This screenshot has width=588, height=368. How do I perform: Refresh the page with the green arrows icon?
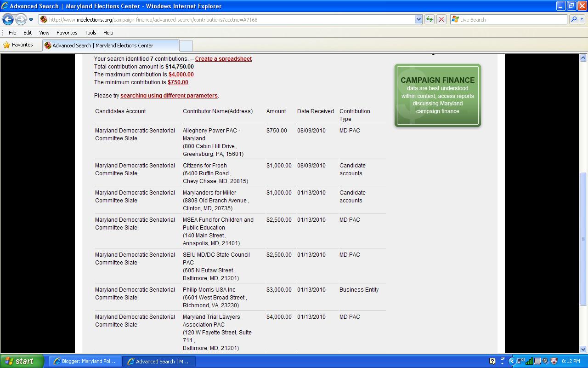(x=430, y=19)
